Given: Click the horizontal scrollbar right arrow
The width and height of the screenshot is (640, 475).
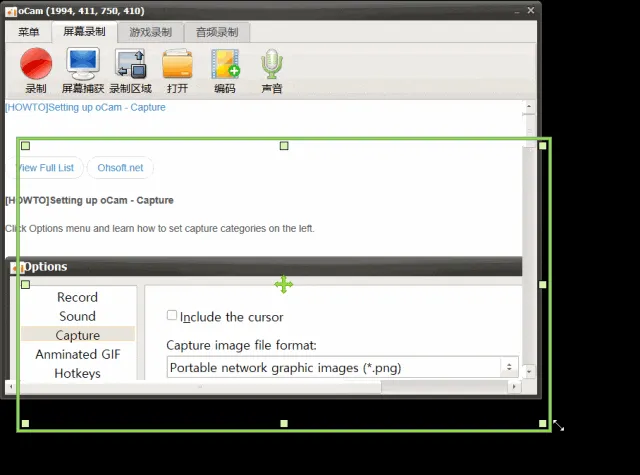Looking at the screenshot, I should coord(514,386).
